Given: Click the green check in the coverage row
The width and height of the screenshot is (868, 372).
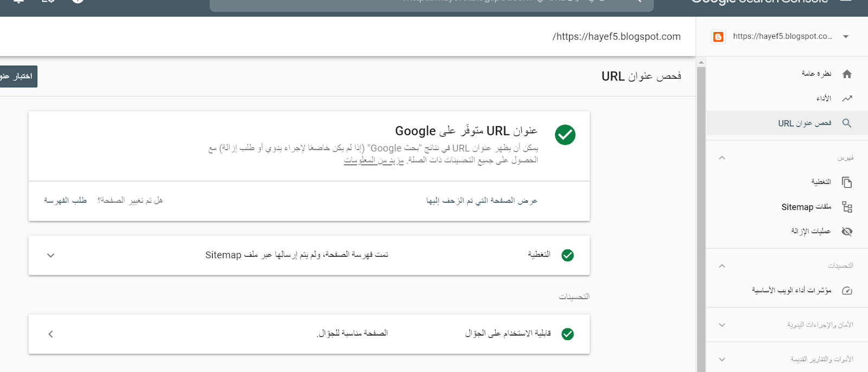Looking at the screenshot, I should click(x=567, y=255).
